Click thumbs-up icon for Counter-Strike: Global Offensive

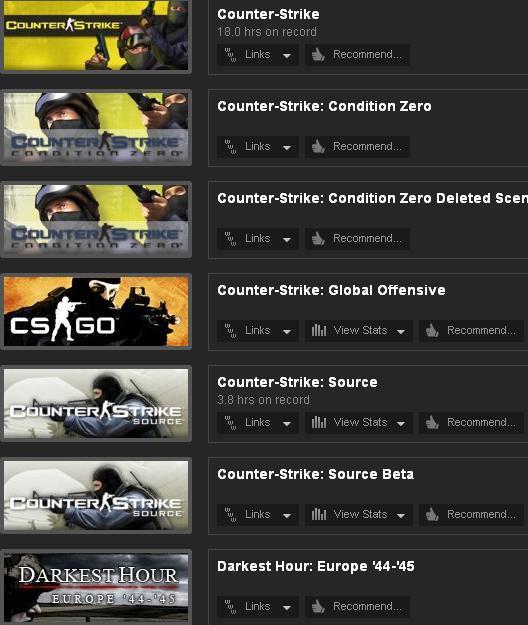432,330
